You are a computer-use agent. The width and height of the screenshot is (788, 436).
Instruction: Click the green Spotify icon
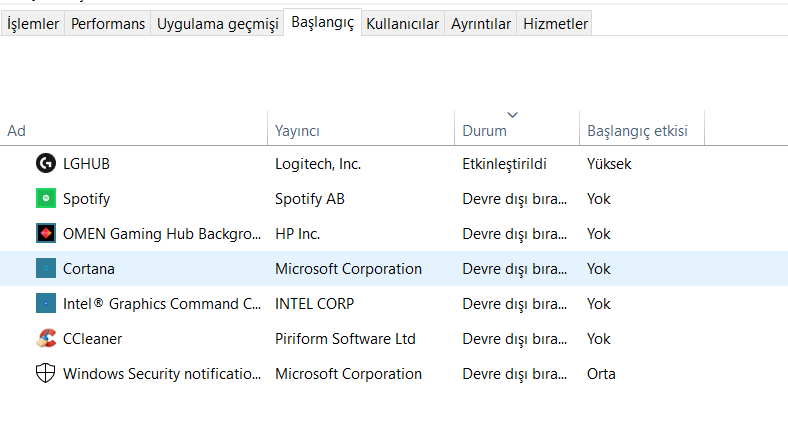pos(45,198)
